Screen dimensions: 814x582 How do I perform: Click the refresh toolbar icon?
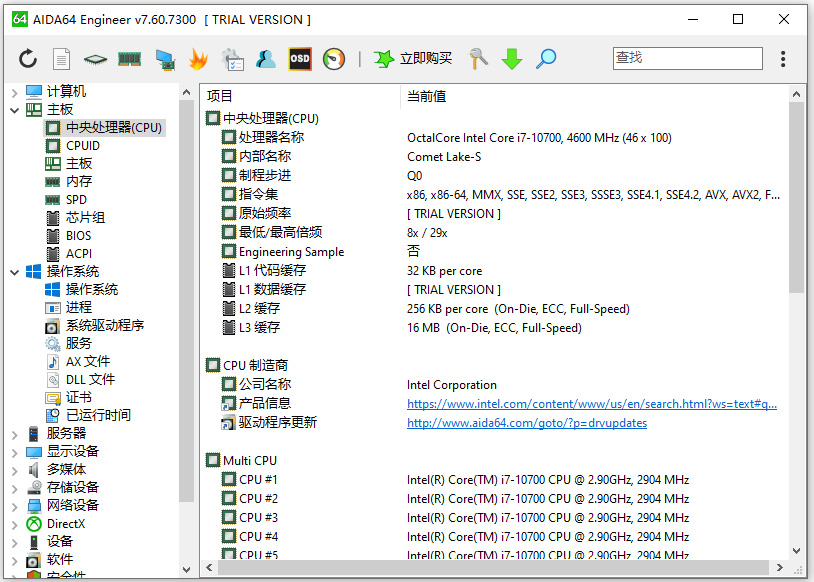(x=27, y=58)
